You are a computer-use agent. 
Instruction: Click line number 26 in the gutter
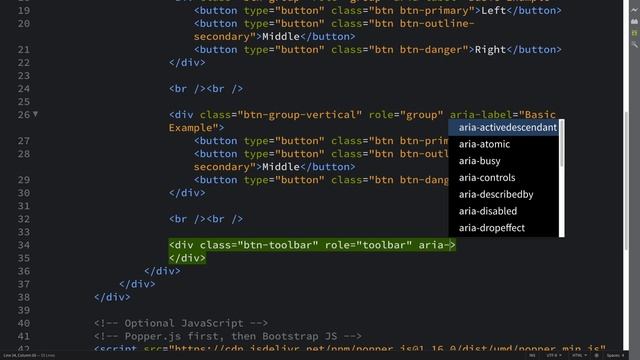[x=24, y=115]
